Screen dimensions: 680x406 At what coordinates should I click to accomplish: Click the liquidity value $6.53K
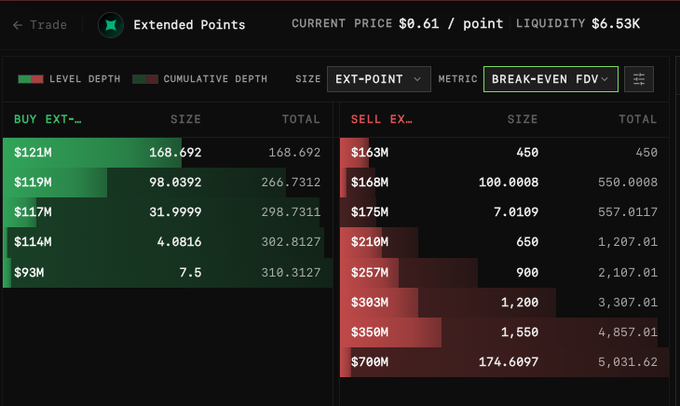(616, 23)
